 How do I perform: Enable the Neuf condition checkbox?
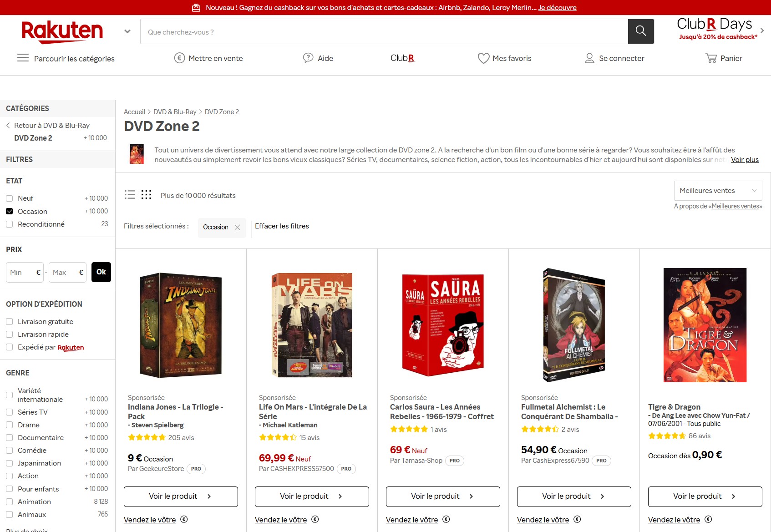(9, 198)
